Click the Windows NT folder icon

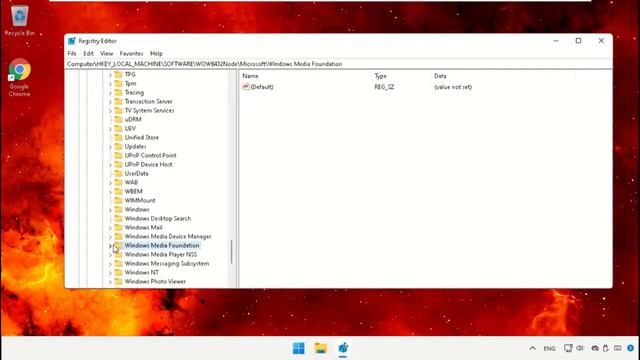pos(118,272)
